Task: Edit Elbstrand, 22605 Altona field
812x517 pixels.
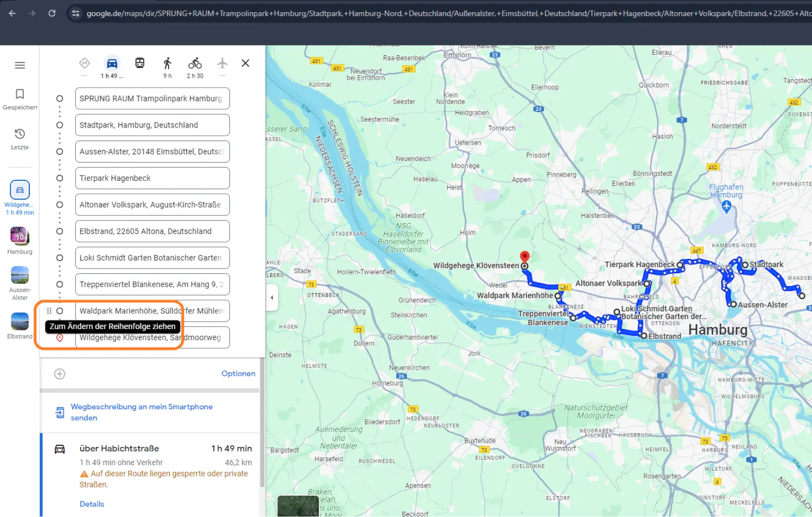Action: (152, 231)
